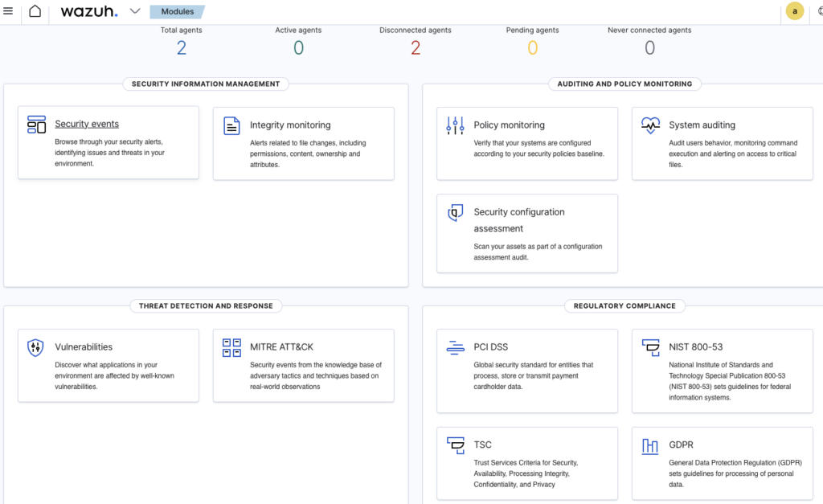Click the Vulnerabilities description text
This screenshot has width=823, height=504.
pos(114,376)
